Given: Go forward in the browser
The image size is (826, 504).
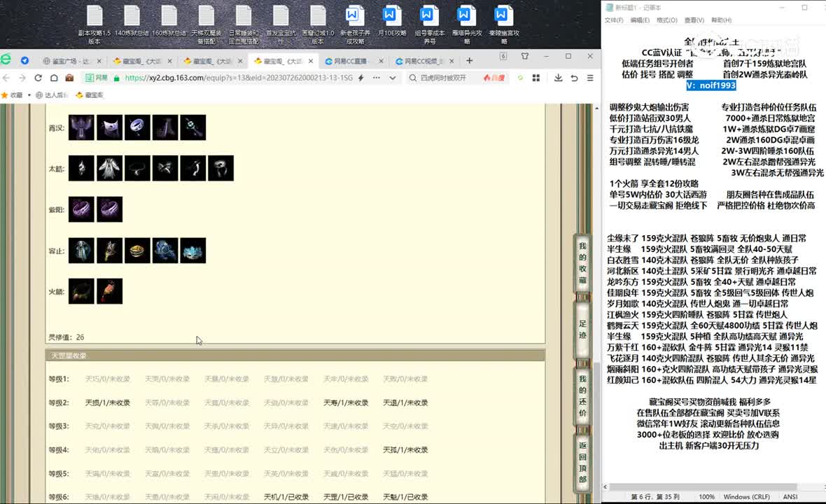Looking at the screenshot, I should [22, 78].
